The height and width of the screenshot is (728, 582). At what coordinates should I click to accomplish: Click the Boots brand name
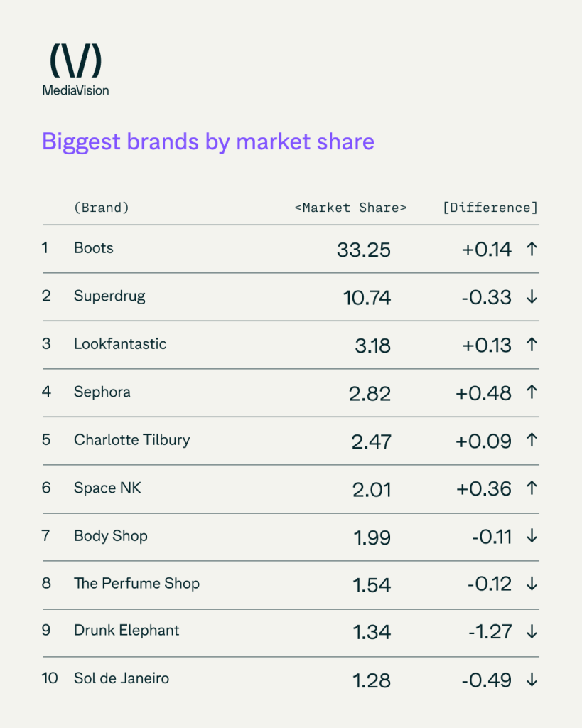click(94, 248)
